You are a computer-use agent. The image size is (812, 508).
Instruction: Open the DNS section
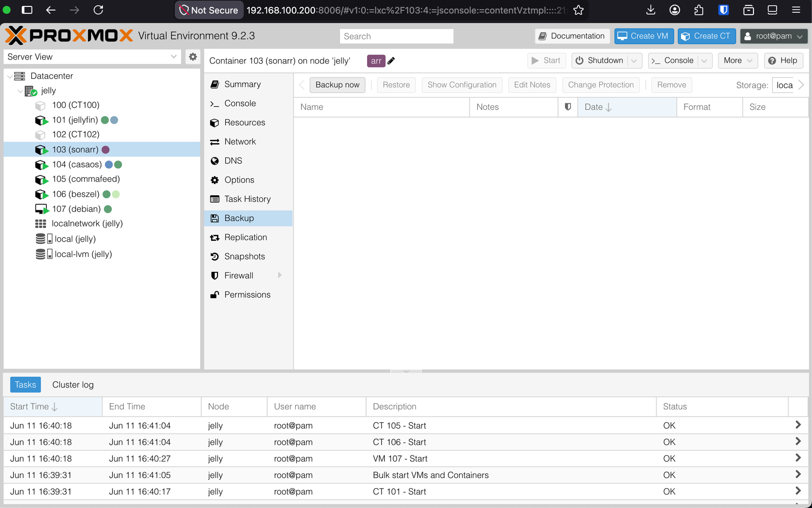point(248,161)
